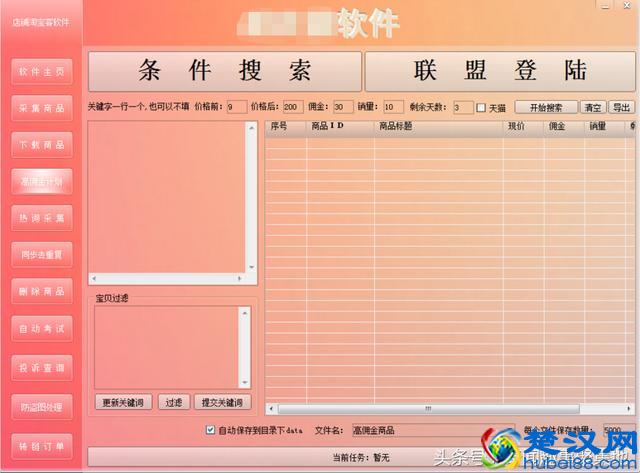640x473 pixels.
Task: Focus the 销量 field showing 10
Action: point(393,107)
